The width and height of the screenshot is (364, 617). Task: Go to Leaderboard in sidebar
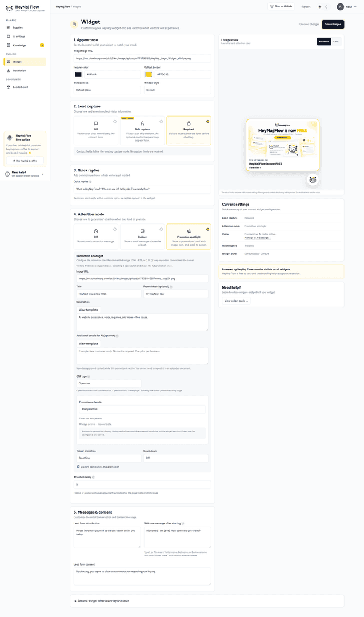click(25, 87)
